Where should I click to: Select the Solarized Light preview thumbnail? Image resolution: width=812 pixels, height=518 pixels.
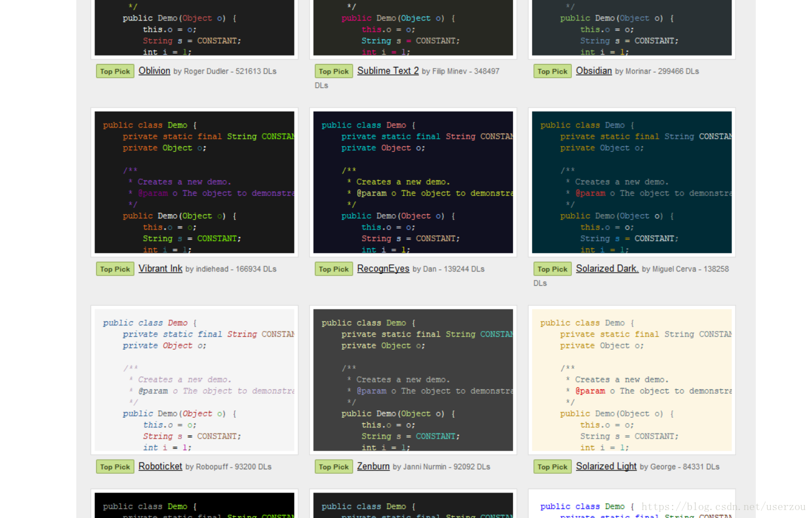point(631,380)
